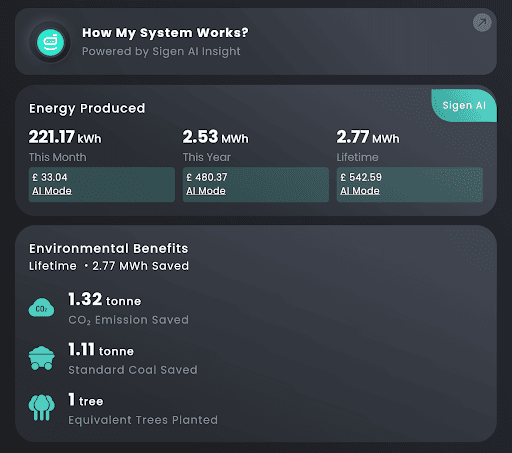Open AI Mode link under Lifetime
This screenshot has width=512, height=453.
tap(360, 191)
